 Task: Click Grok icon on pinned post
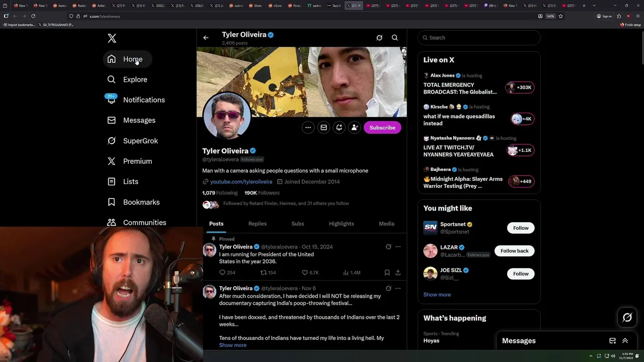pyautogui.click(x=388, y=247)
